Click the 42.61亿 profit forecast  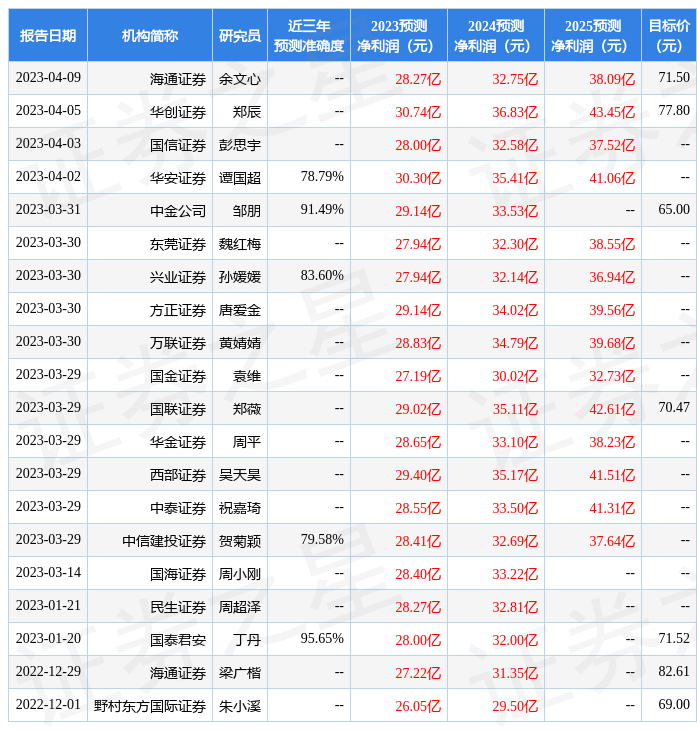click(x=612, y=409)
